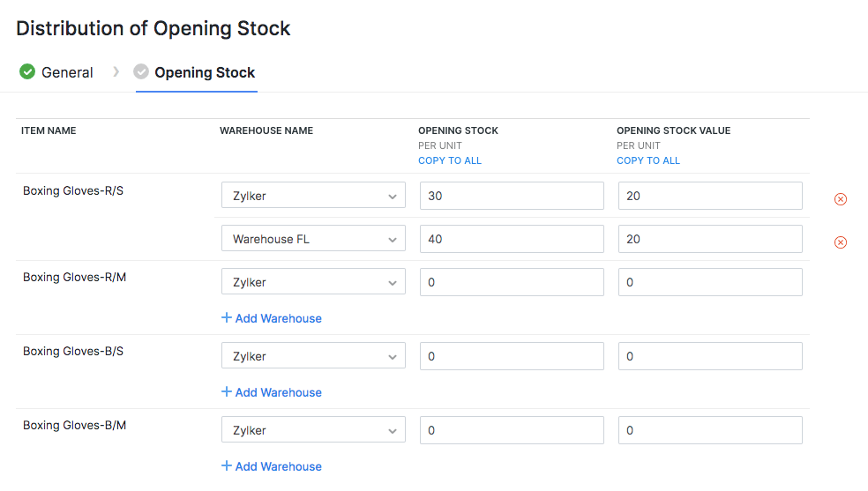Screen dimensions: 868x491
Task: Remove the Warehouse FL row
Action: [840, 242]
